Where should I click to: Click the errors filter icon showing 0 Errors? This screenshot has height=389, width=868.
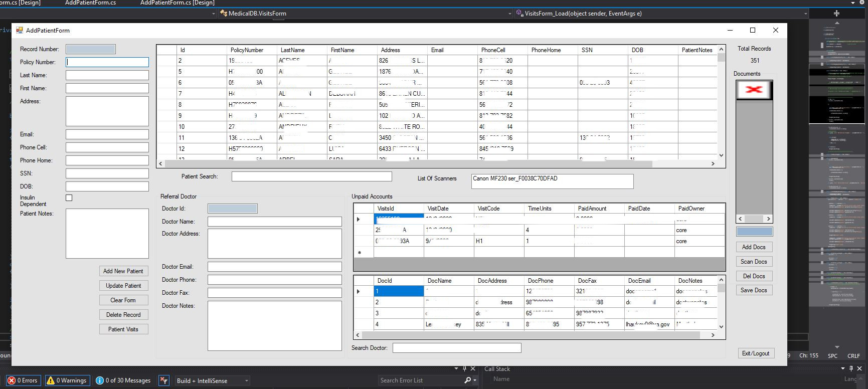[x=23, y=380]
